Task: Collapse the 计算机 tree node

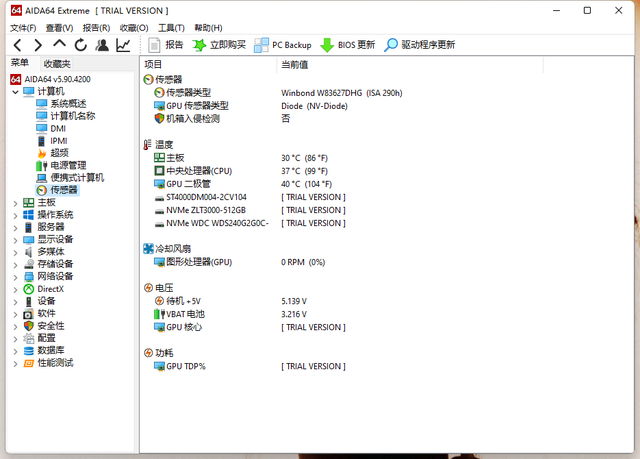Action: (x=15, y=92)
